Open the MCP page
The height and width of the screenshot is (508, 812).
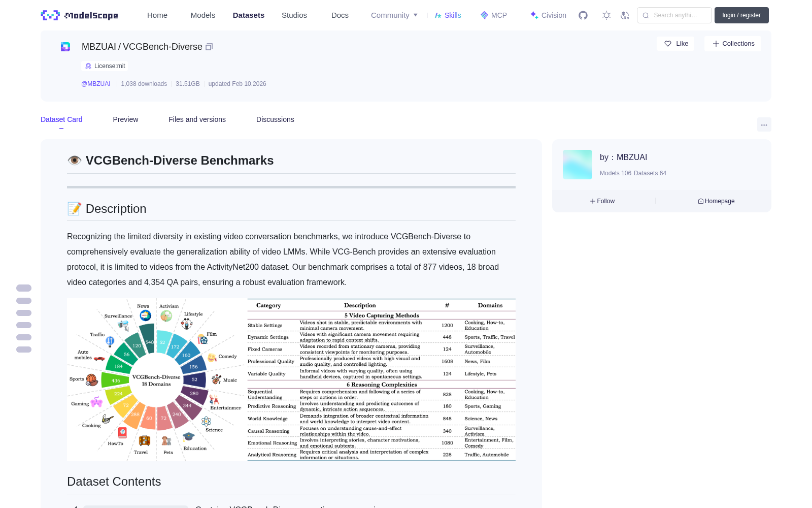494,15
